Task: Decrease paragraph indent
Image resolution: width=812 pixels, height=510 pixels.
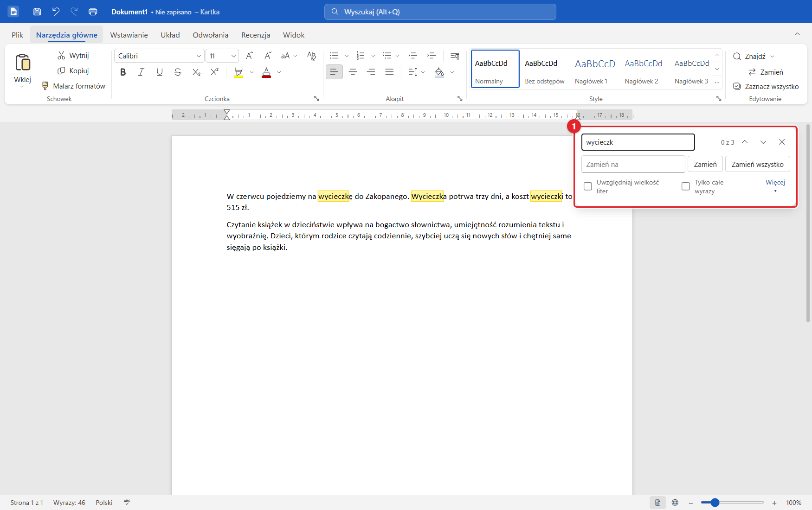Action: pyautogui.click(x=413, y=56)
